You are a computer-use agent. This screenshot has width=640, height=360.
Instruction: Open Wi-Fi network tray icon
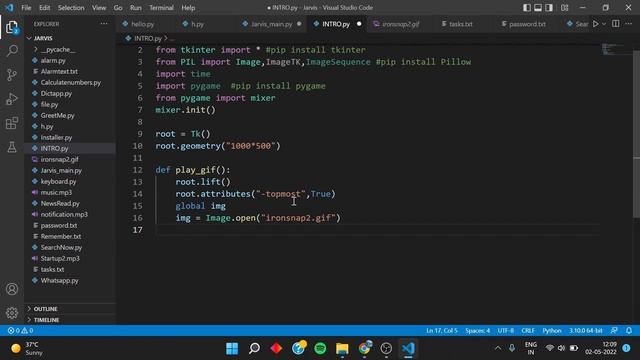coord(550,348)
